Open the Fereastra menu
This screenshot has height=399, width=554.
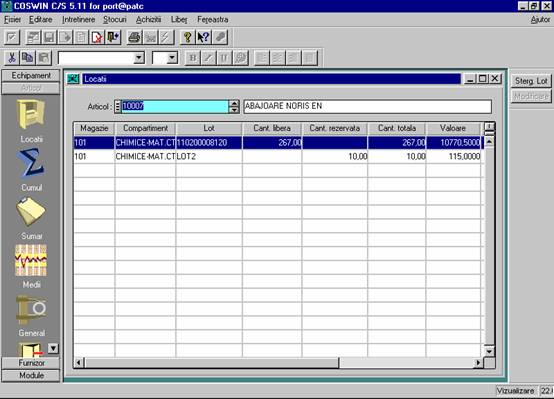click(213, 20)
